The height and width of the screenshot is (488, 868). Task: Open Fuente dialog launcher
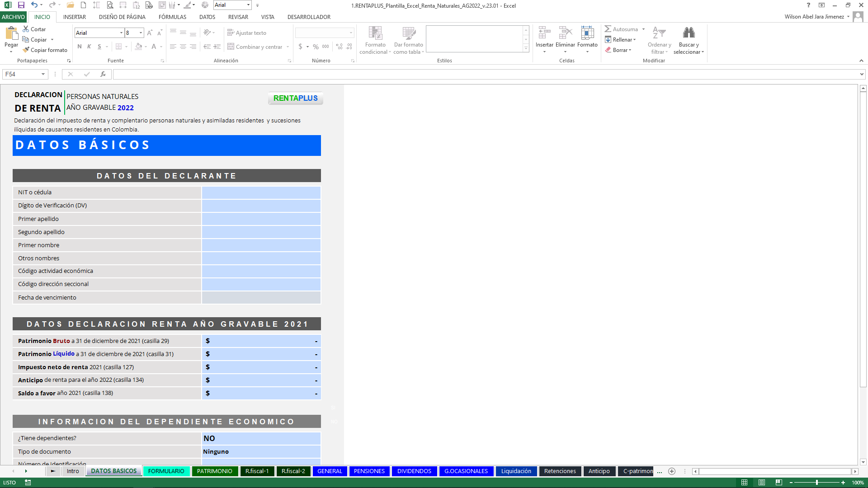pyautogui.click(x=162, y=61)
